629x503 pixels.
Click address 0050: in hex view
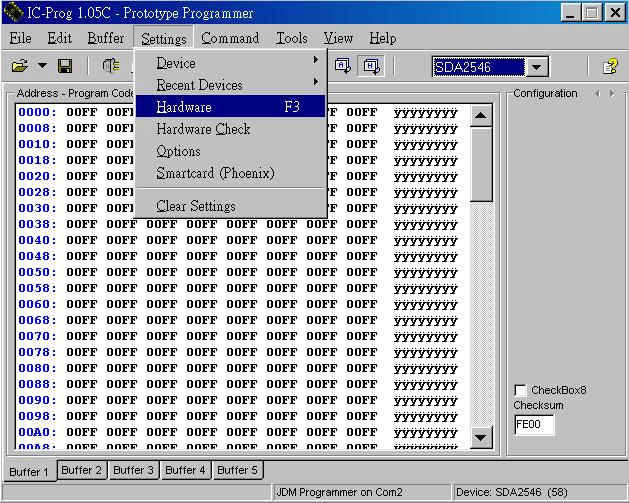37,272
